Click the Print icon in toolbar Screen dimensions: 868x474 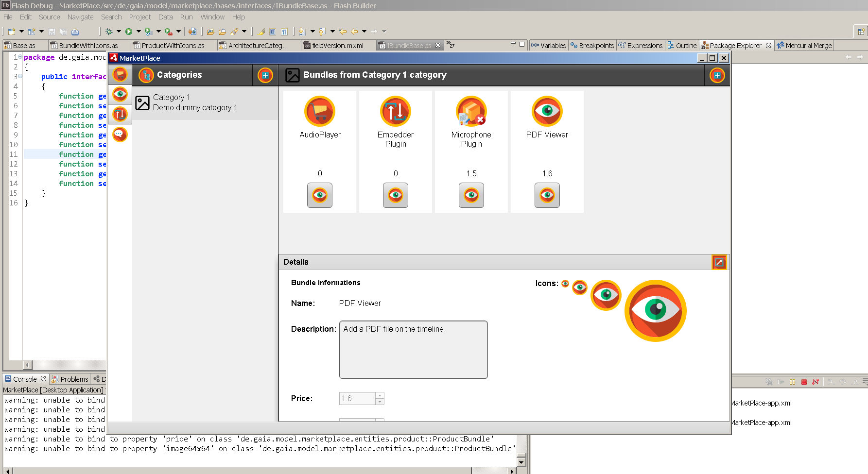tap(75, 32)
